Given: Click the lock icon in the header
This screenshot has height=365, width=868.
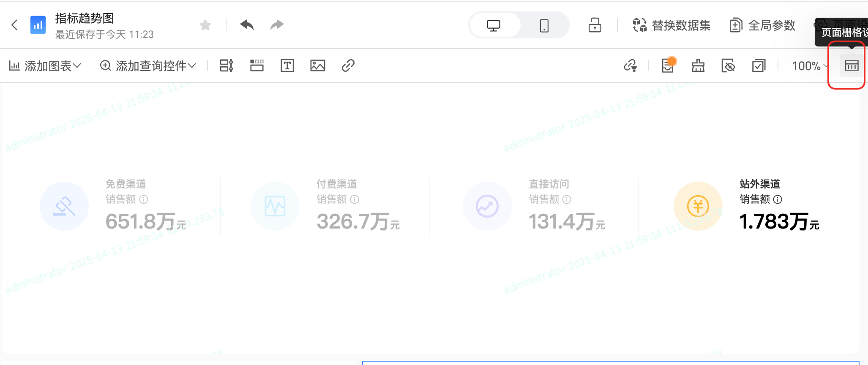Looking at the screenshot, I should pos(595,25).
